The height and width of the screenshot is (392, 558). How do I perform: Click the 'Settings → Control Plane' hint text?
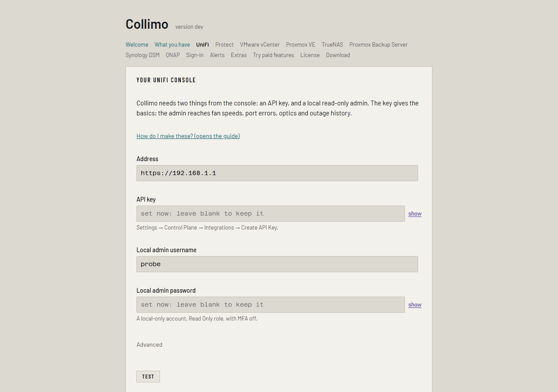tap(207, 227)
